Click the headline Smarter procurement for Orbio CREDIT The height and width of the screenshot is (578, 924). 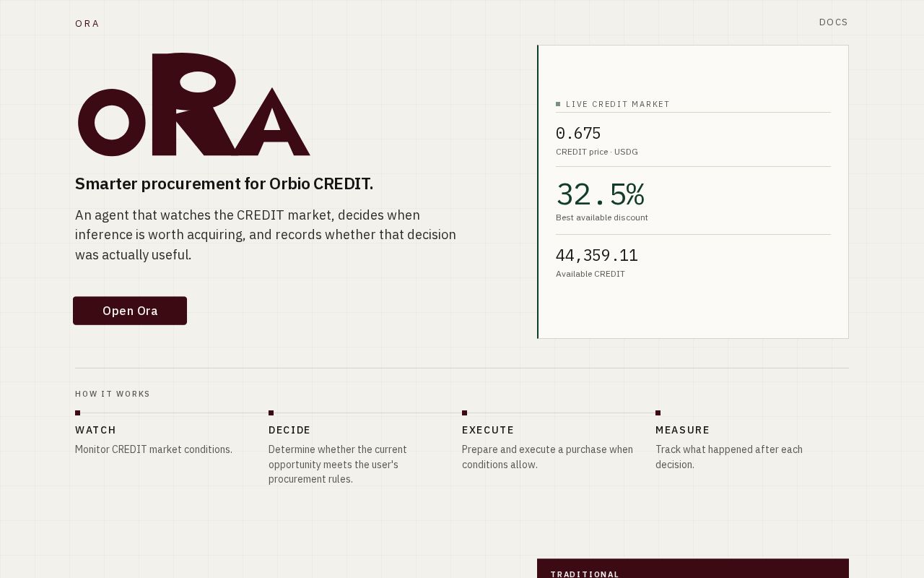coord(224,184)
